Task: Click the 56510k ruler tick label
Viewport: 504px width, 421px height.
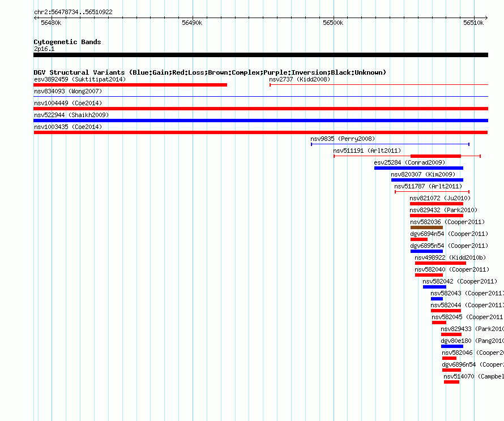Action: [473, 23]
